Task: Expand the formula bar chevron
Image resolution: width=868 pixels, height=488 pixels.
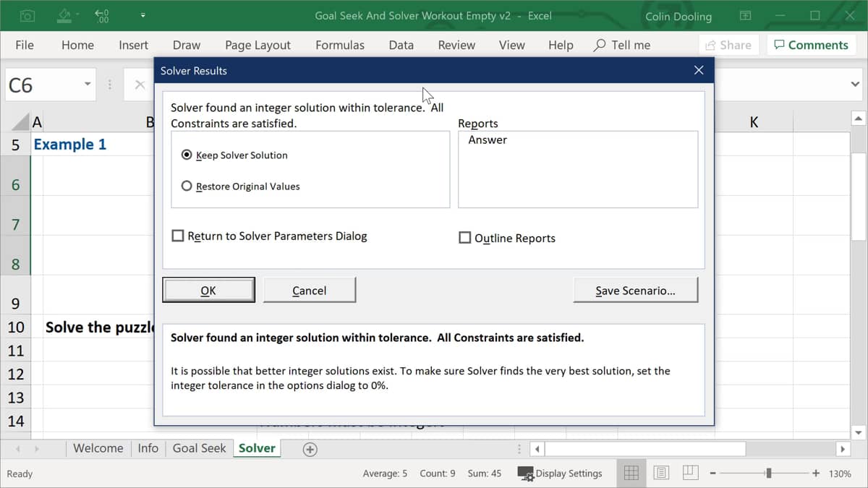Action: point(855,85)
